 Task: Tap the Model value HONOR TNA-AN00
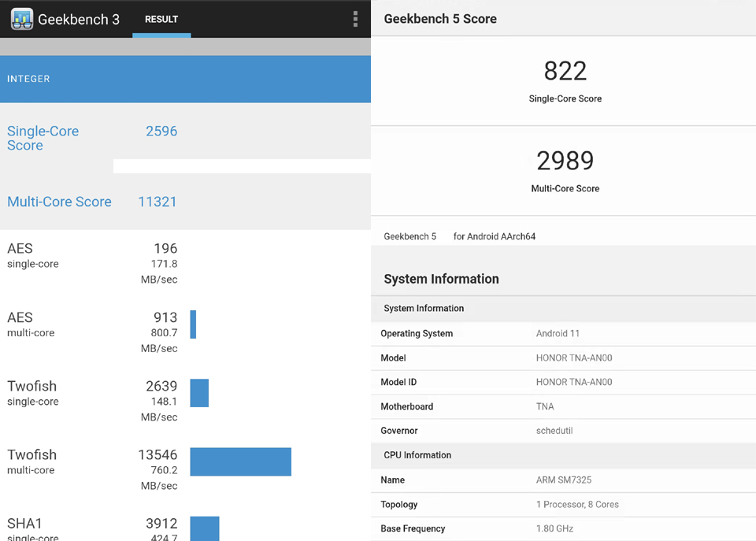(574, 358)
